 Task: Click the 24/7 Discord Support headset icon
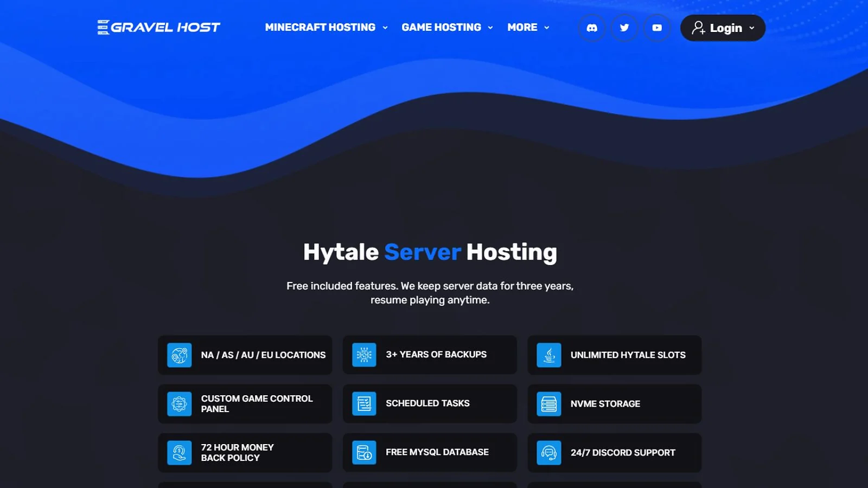tap(549, 453)
